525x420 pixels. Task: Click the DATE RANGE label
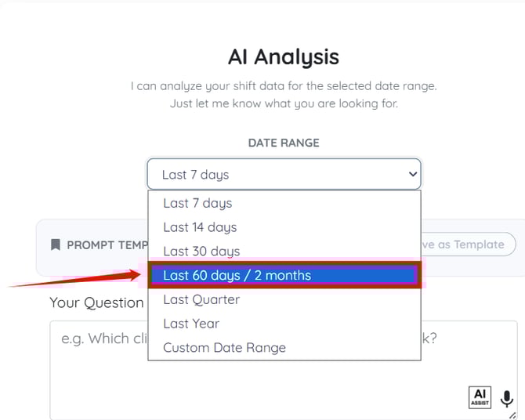tap(284, 143)
